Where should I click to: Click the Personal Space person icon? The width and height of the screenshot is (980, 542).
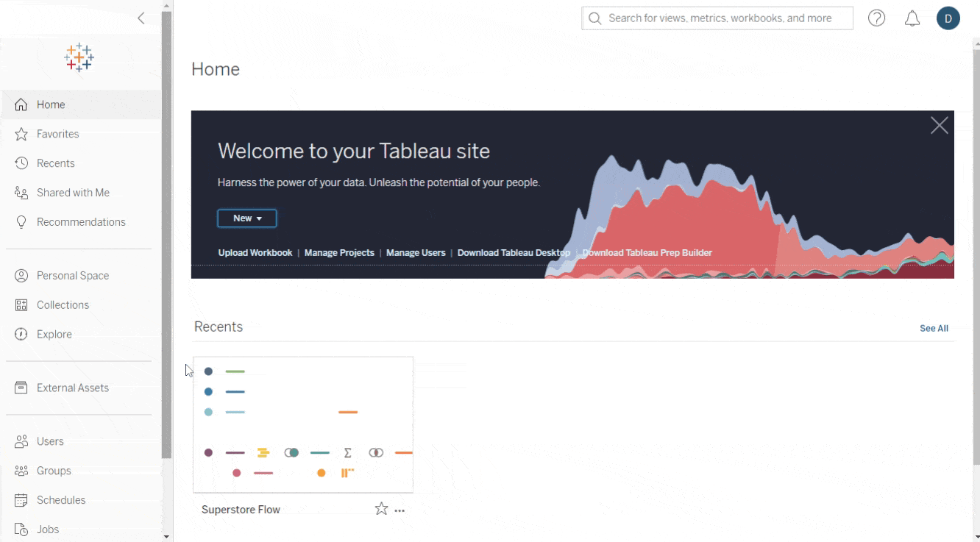click(x=21, y=276)
